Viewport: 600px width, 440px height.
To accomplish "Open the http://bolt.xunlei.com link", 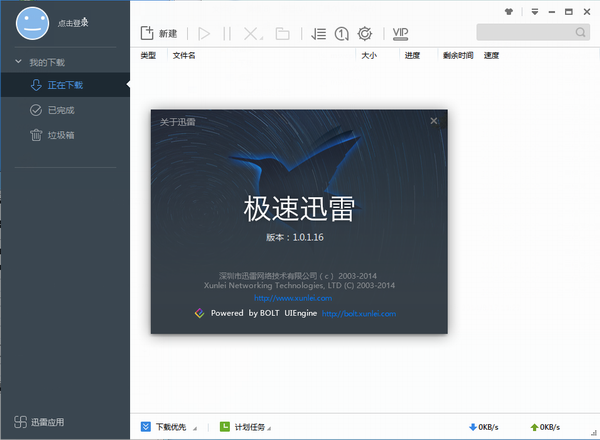I will point(359,313).
